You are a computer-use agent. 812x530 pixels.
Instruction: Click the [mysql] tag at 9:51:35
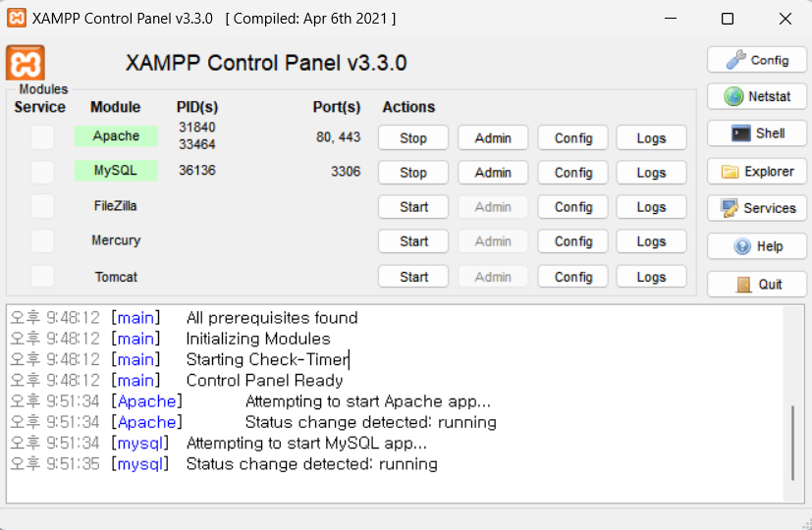point(139,464)
